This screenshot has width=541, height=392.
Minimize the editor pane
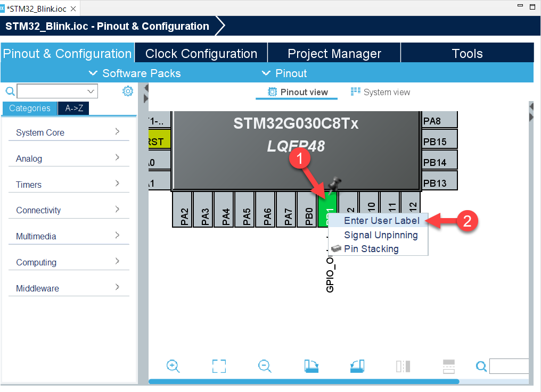point(520,5)
